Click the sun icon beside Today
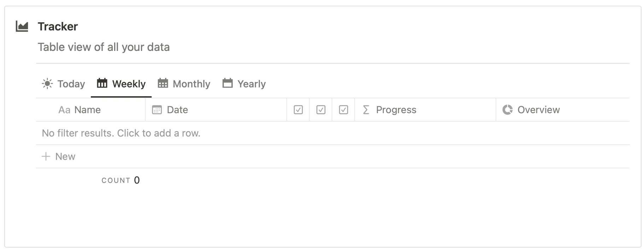Screen dimensions: 644x249 point(47,83)
